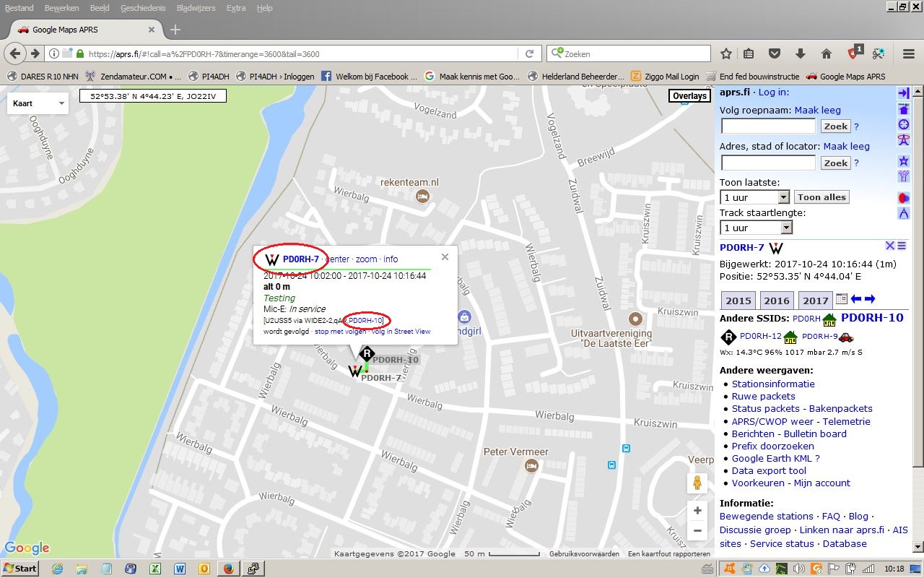Go to next day with right arrow
Image resolution: width=924 pixels, height=578 pixels.
870,299
